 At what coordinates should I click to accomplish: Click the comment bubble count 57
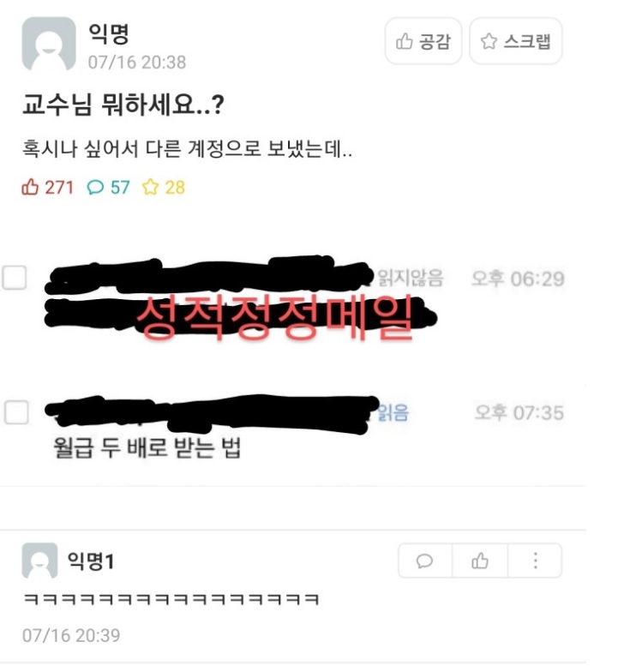point(108,188)
